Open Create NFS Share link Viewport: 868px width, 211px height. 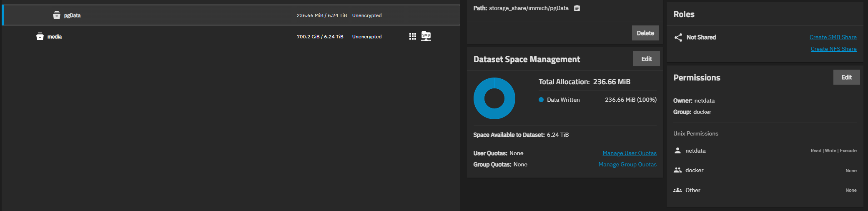click(x=833, y=49)
